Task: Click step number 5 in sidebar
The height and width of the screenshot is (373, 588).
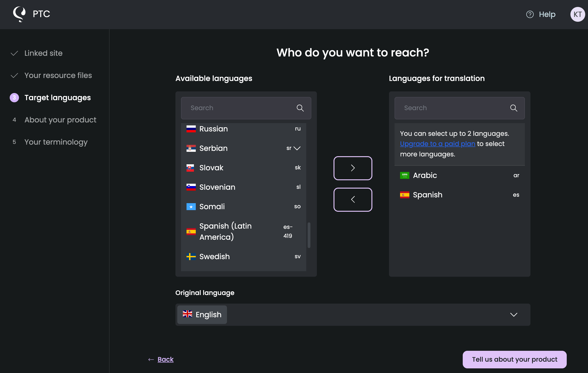Action: pos(14,142)
